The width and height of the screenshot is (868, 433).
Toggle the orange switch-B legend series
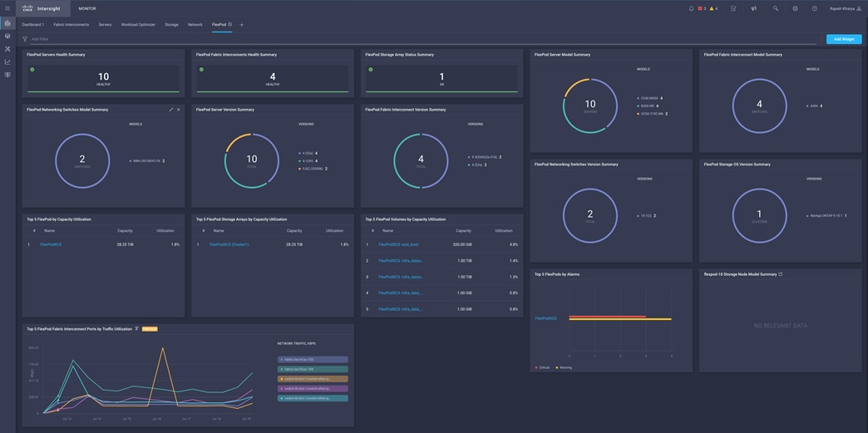(x=313, y=379)
